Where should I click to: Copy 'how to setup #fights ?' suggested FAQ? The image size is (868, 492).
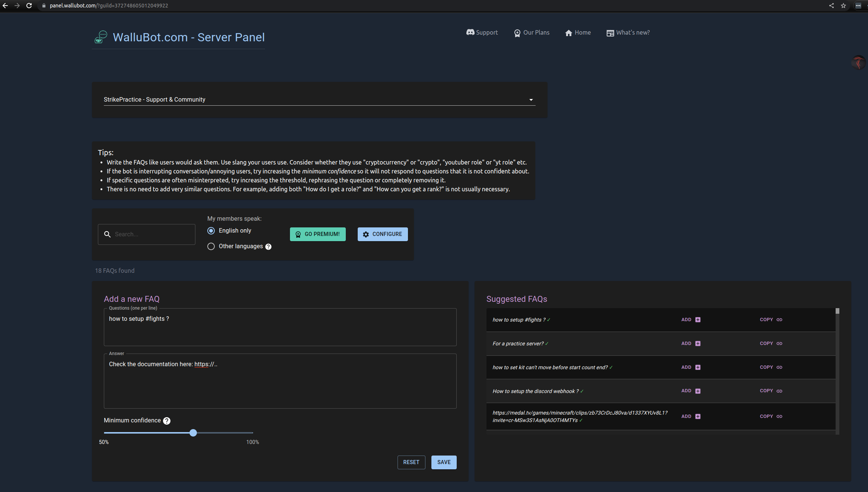coord(771,320)
